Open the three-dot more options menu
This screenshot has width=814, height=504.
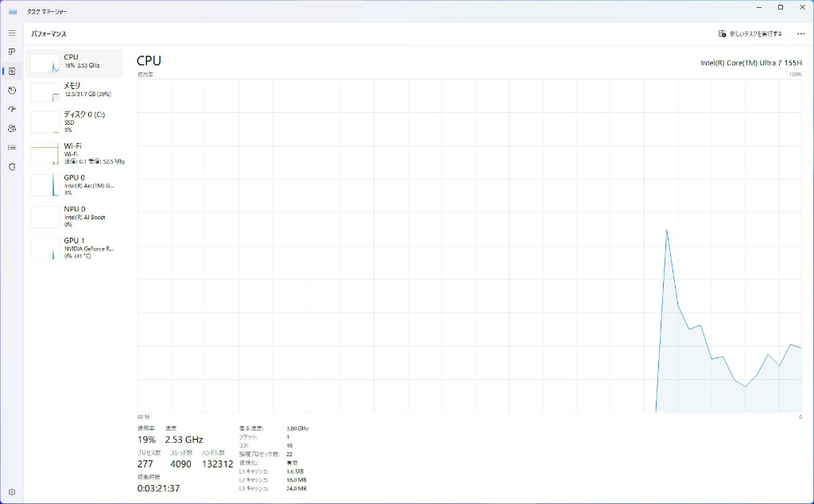pyautogui.click(x=800, y=33)
